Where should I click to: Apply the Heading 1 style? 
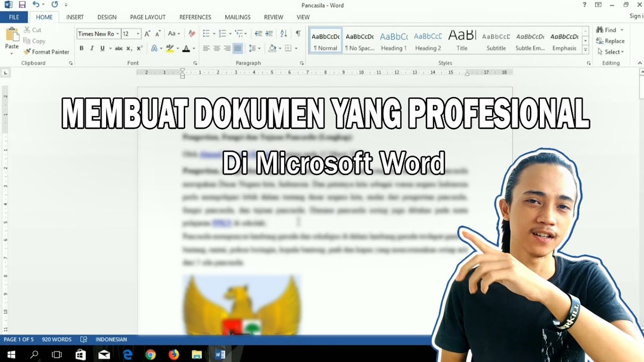[394, 41]
